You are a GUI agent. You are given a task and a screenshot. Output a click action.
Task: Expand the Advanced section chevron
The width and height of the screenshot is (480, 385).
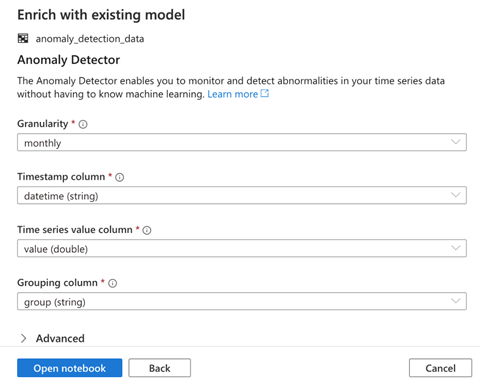click(x=23, y=338)
